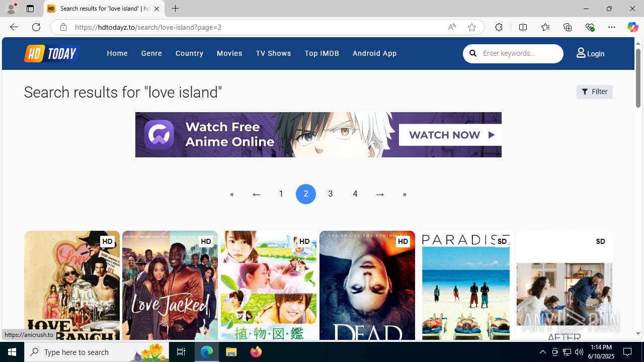Viewport: 644px width, 362px height.
Task: Open the Home menu item
Action: [x=117, y=53]
